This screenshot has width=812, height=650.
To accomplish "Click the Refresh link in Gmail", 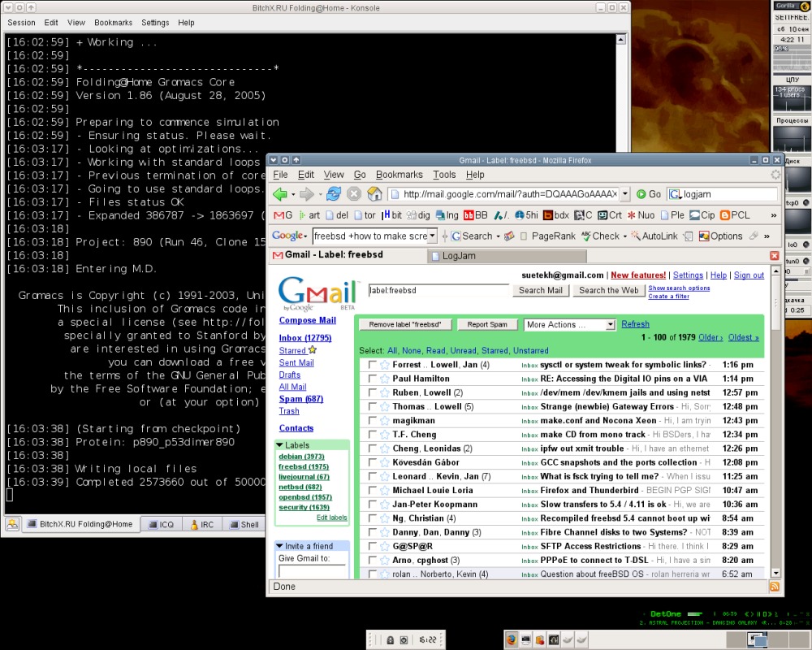I will pos(636,324).
